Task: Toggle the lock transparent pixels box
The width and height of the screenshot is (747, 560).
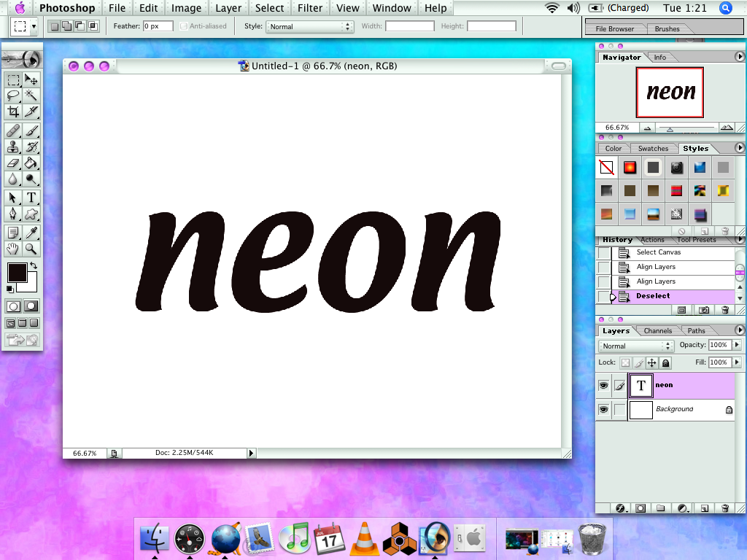Action: click(x=625, y=362)
